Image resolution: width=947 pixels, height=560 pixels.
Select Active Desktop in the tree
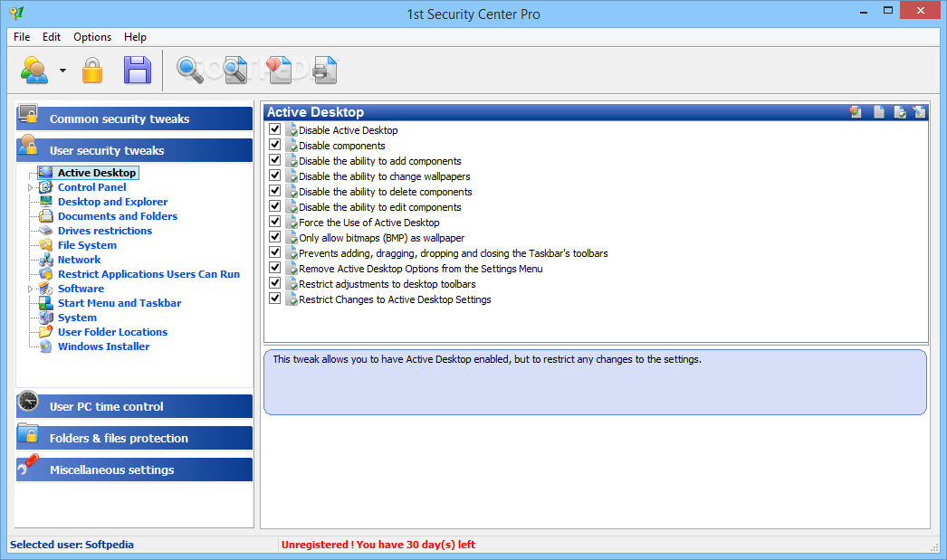tap(97, 173)
